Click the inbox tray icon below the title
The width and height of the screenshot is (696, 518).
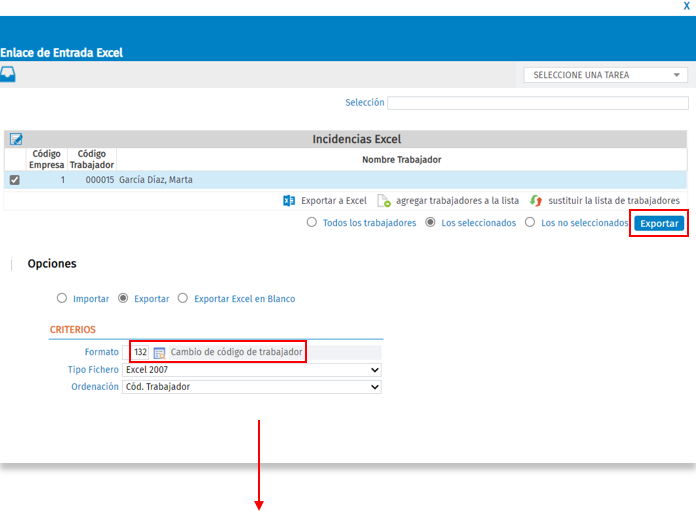pos(8,74)
